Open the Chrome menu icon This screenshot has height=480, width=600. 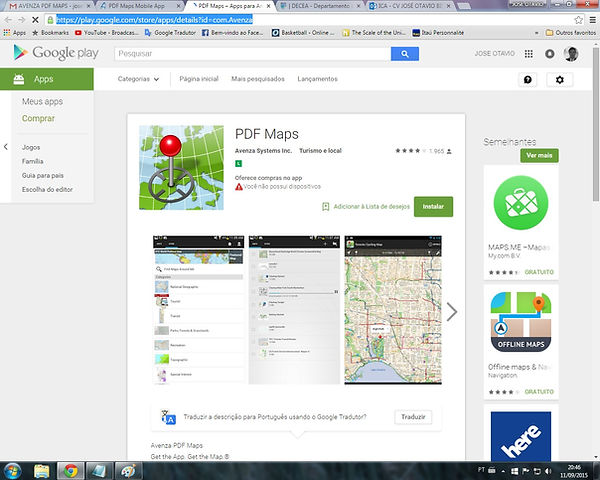[592, 20]
